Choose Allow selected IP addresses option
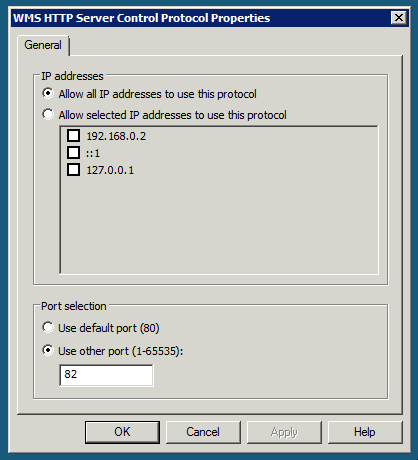 coord(48,115)
